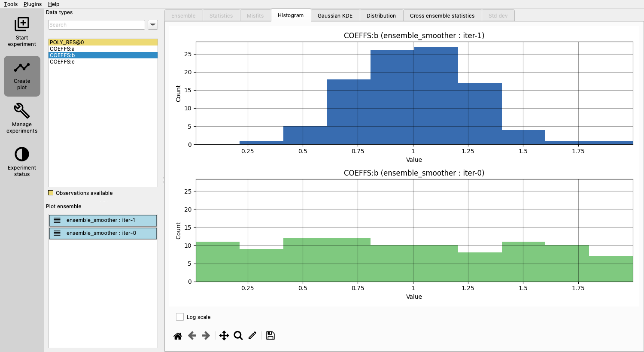Reset plot view with home icon

[178, 336]
